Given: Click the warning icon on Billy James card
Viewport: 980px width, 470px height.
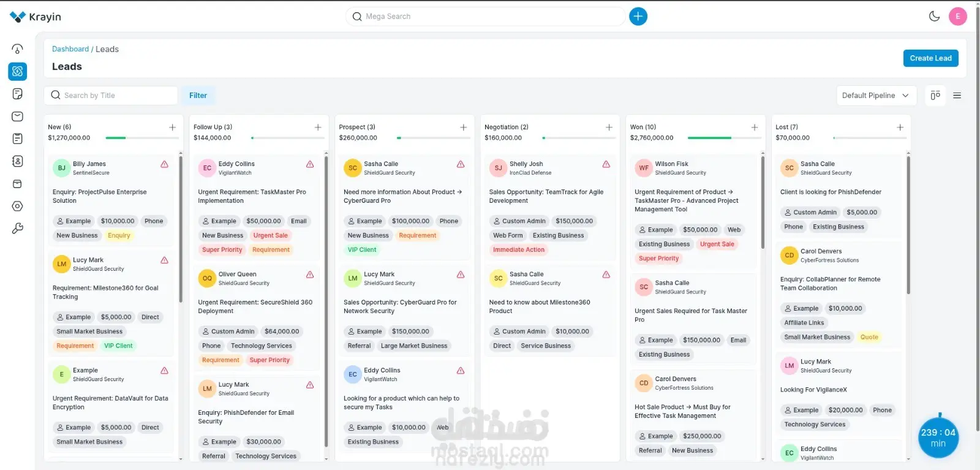Looking at the screenshot, I should point(165,164).
